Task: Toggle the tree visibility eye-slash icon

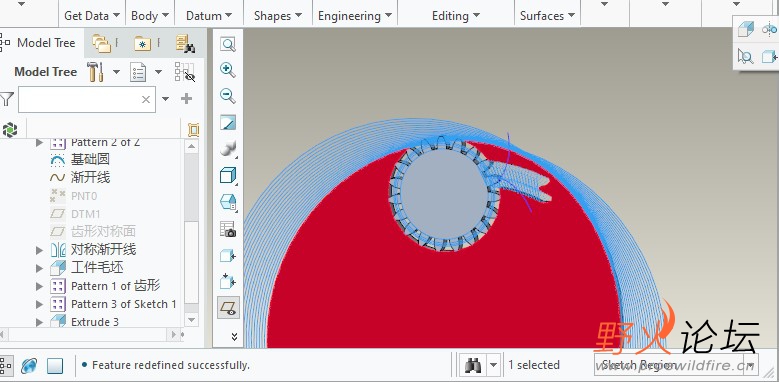Action: [x=185, y=72]
